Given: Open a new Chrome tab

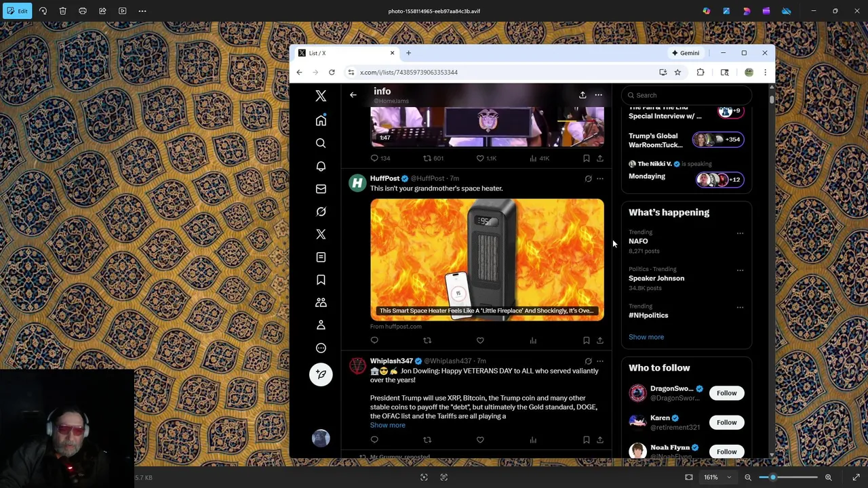Looking at the screenshot, I should (408, 53).
